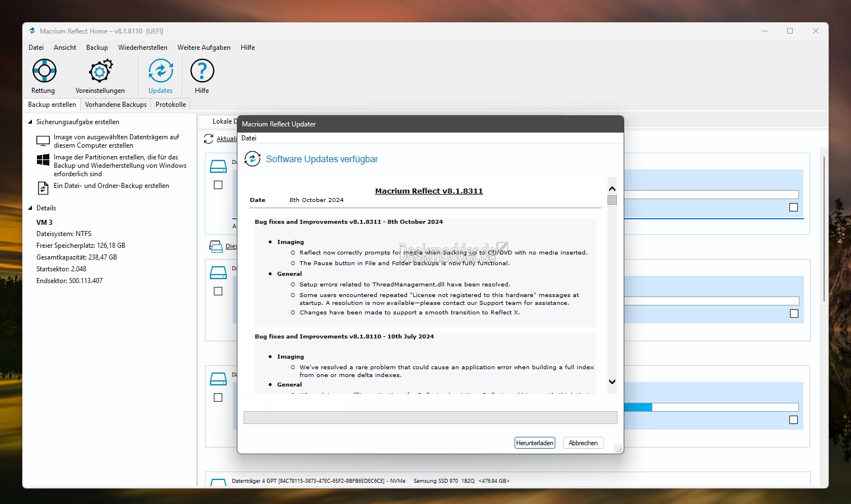
Task: Click the Dateisystem: NTFS detail
Action: pyautogui.click(x=64, y=234)
